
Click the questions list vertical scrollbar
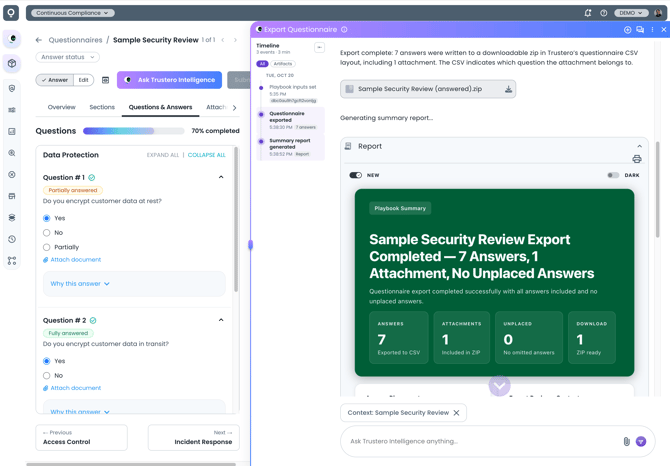(236, 220)
